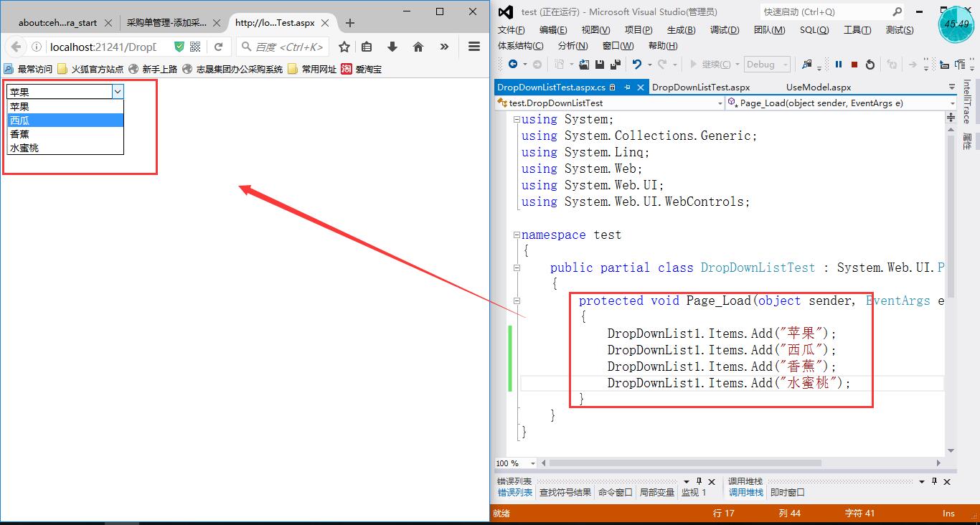The height and width of the screenshot is (525, 980).
Task: Switch to the DropDownListTest.aspx tab
Action: [701, 87]
